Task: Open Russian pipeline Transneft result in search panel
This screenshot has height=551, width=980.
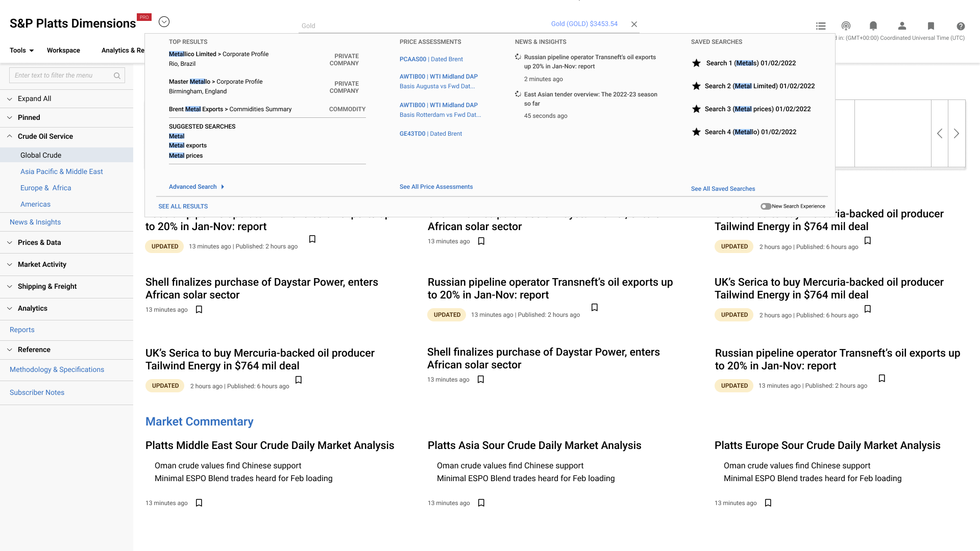Action: [x=590, y=62]
